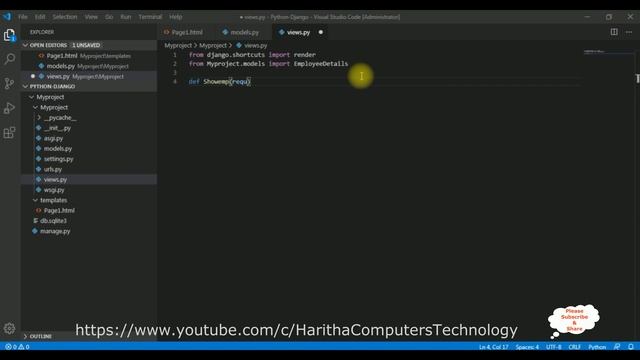640x360 pixels.
Task: Expand the Outline section
Action: 26,336
